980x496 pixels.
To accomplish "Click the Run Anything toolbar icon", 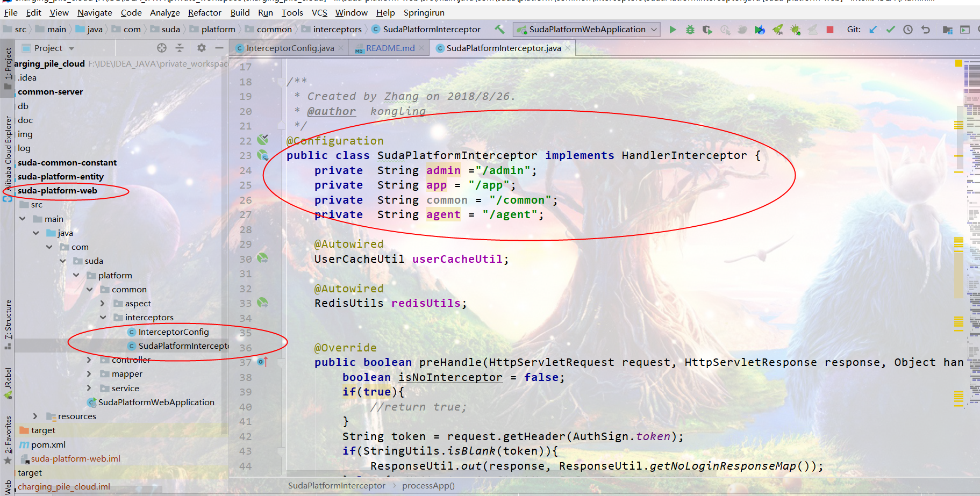I will click(965, 30).
